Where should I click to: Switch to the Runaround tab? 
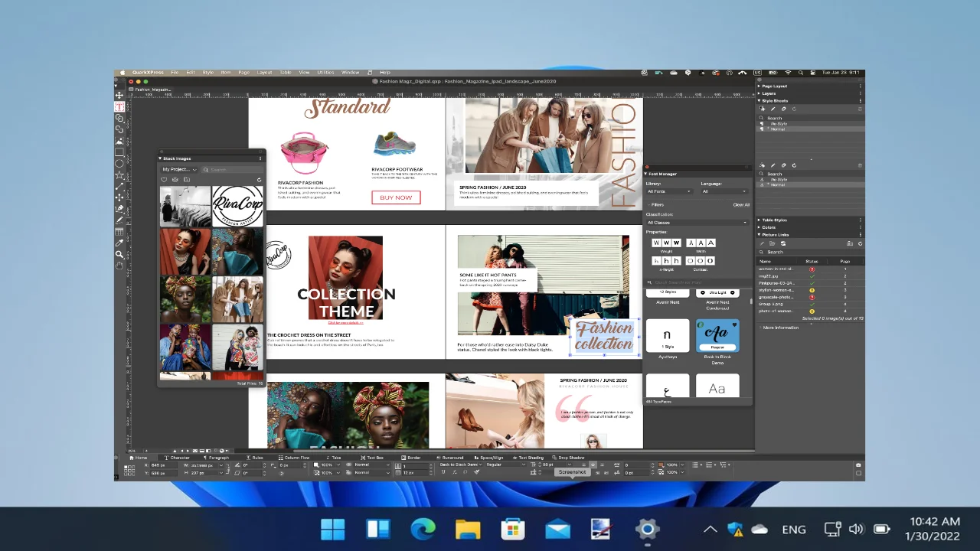point(450,458)
